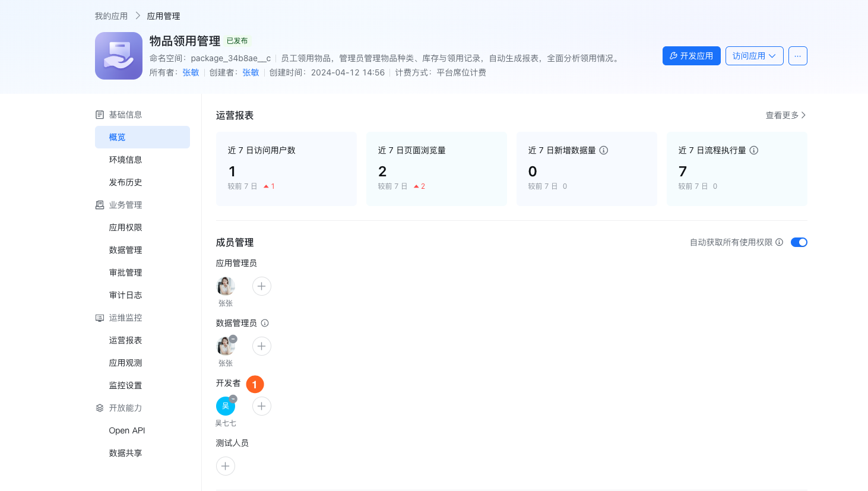Add a 测试人员 with plus icon

(226, 466)
